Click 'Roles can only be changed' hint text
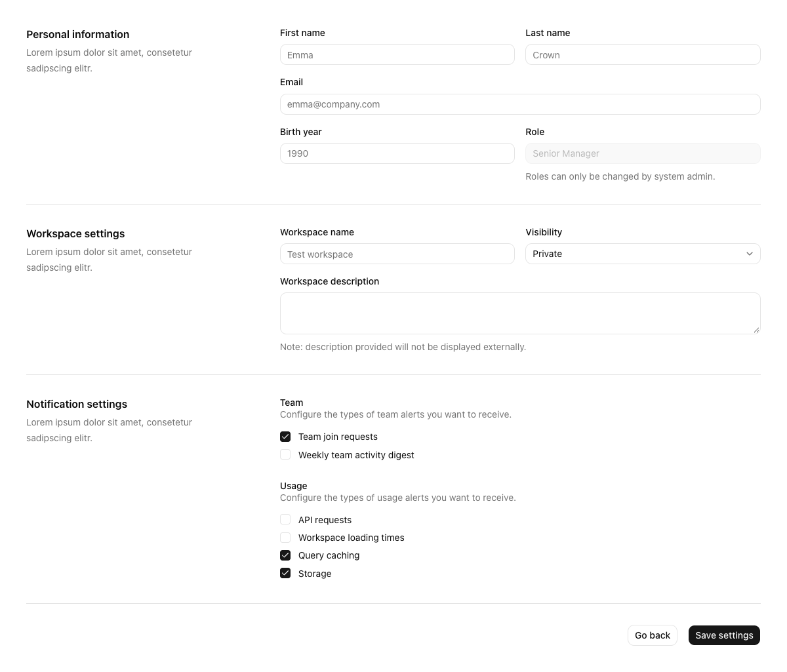The height and width of the screenshot is (672, 787). 620,176
